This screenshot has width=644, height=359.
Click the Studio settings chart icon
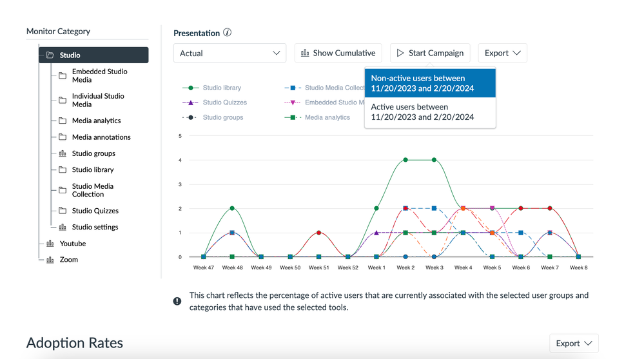point(63,227)
